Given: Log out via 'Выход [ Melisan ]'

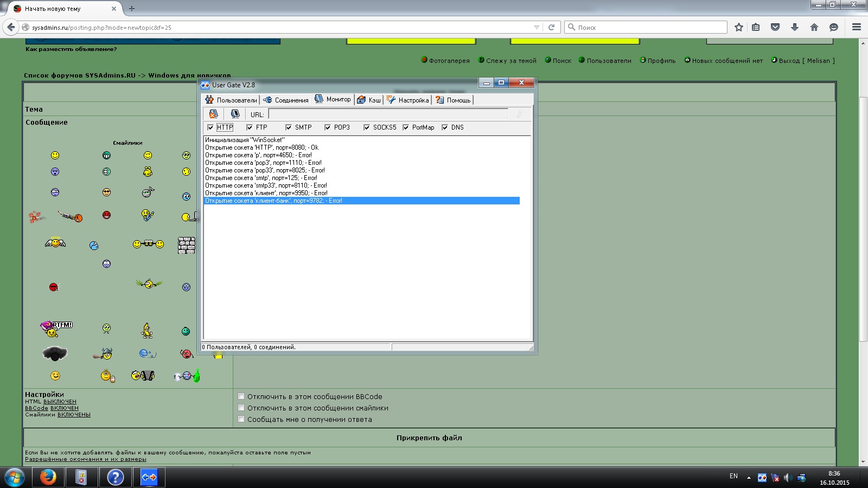Looking at the screenshot, I should 807,61.
